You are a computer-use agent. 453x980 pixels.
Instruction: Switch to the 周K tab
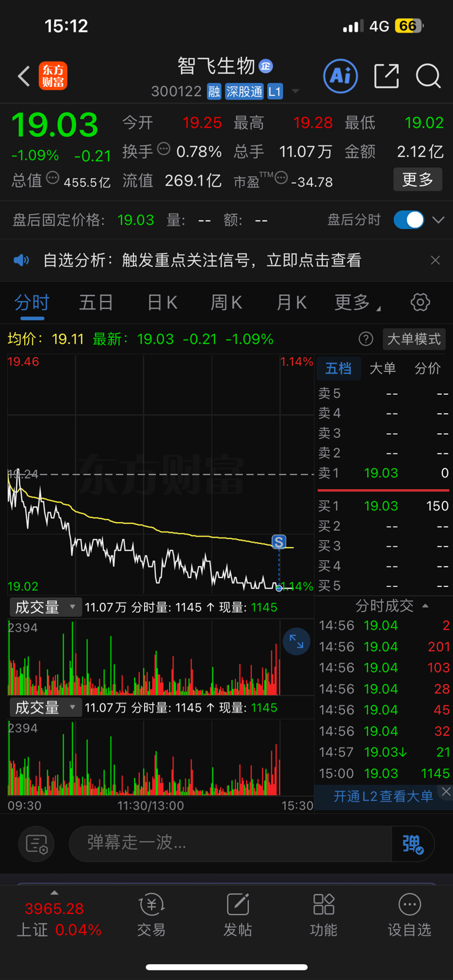coord(226,302)
